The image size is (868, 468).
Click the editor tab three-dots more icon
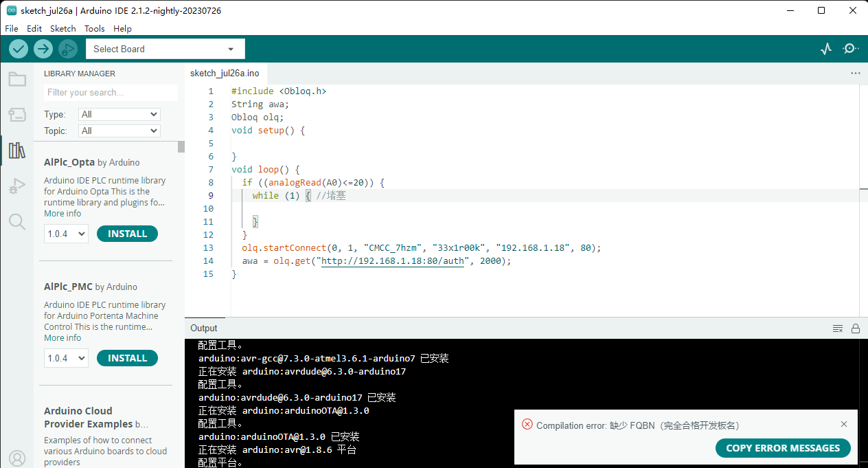click(x=855, y=73)
